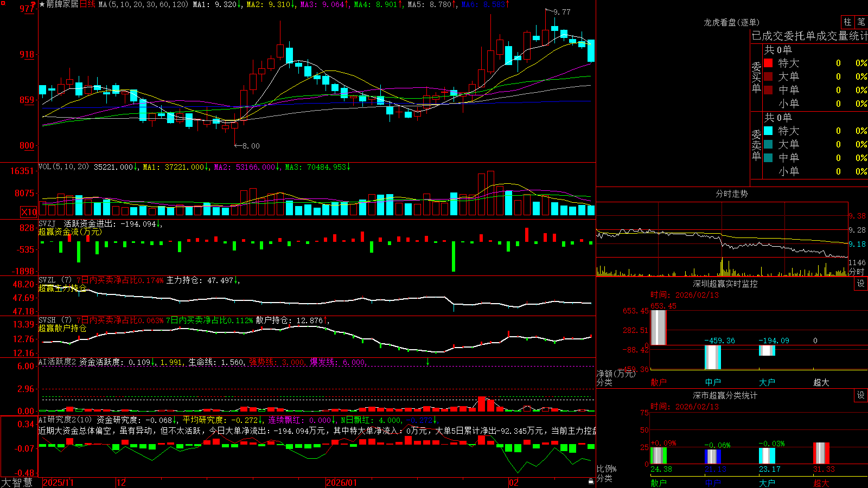The width and height of the screenshot is (868, 488).
Task: Select the stock name 箭牌家居
Action: pyautogui.click(x=62, y=4)
